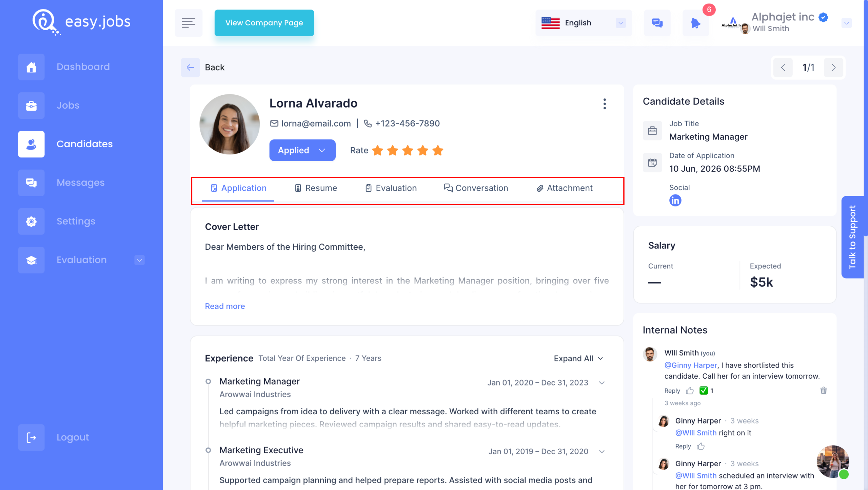Screen dimensions: 868x490
Task: Click Reply under Ginny Harper's first reply
Action: tap(683, 447)
